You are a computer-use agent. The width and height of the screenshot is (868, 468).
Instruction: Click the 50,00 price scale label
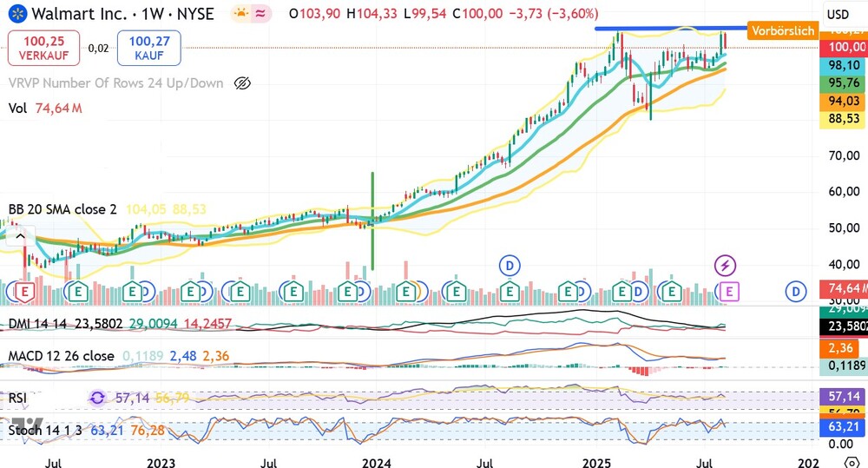844,227
